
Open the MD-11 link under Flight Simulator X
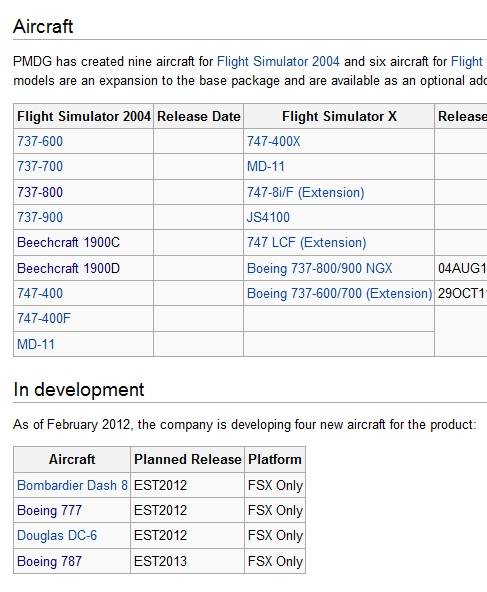click(x=266, y=166)
